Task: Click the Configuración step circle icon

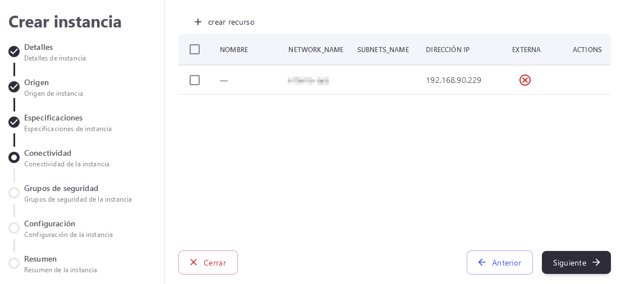Action: tap(14, 228)
